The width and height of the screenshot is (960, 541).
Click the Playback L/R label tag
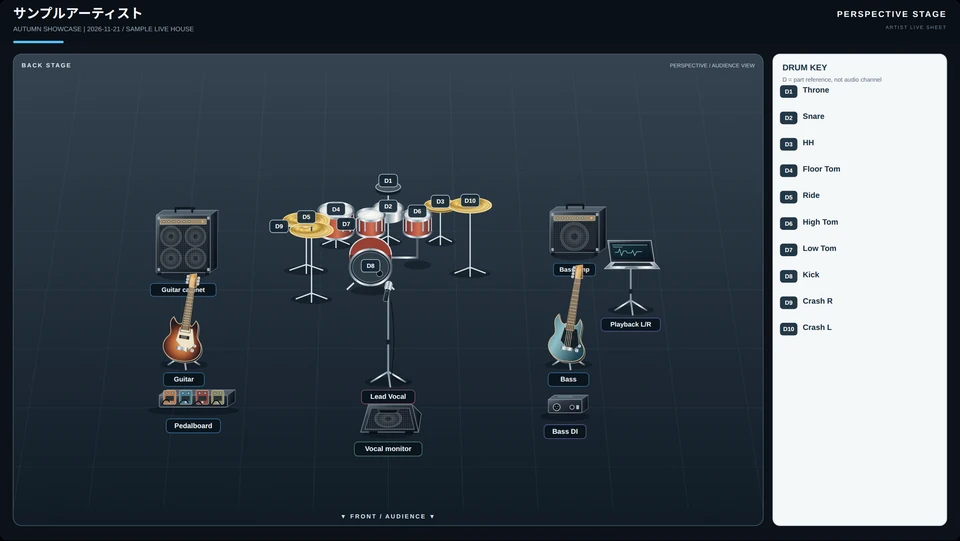pyautogui.click(x=631, y=324)
